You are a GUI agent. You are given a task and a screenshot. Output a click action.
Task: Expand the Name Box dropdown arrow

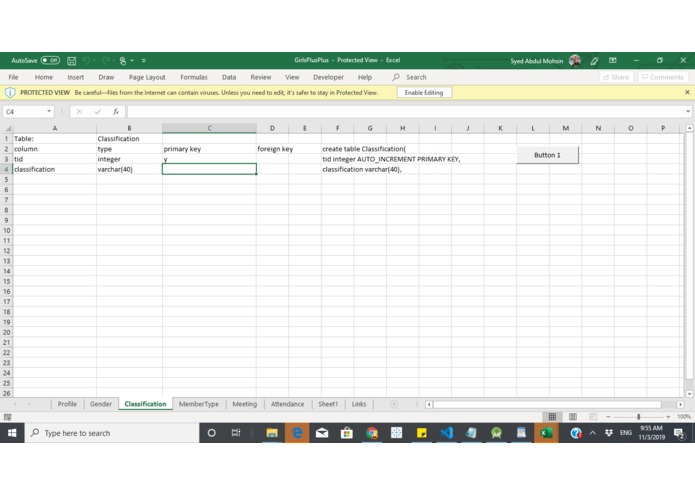[x=49, y=111]
